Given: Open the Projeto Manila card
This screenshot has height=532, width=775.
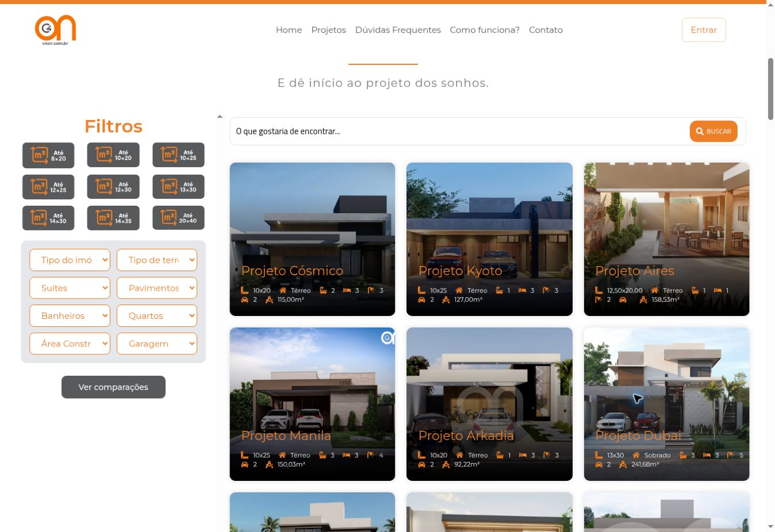Looking at the screenshot, I should tap(312, 404).
